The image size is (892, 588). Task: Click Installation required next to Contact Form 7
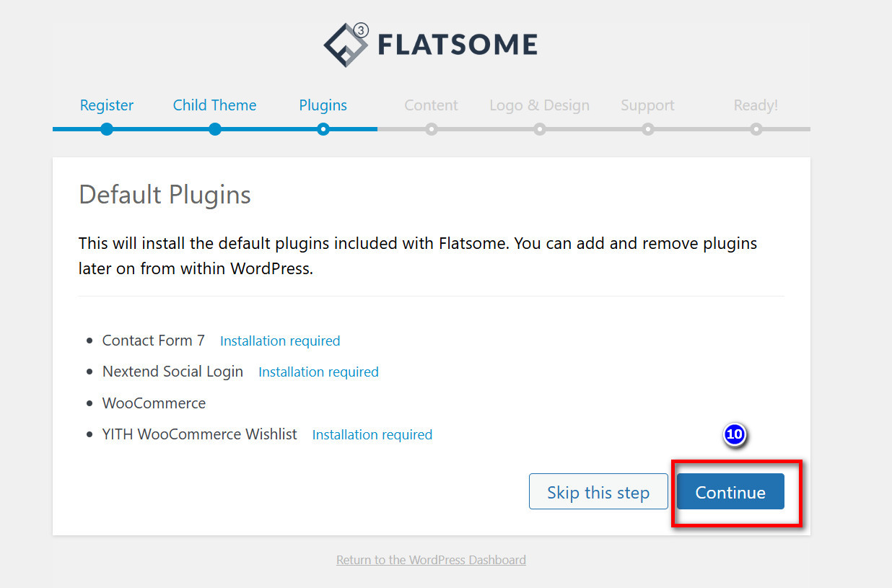280,341
